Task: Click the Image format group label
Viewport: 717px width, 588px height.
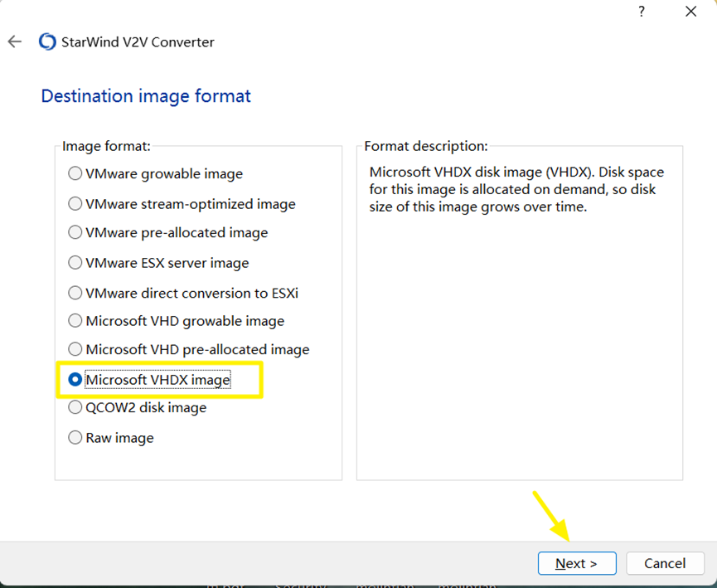Action: point(106,146)
